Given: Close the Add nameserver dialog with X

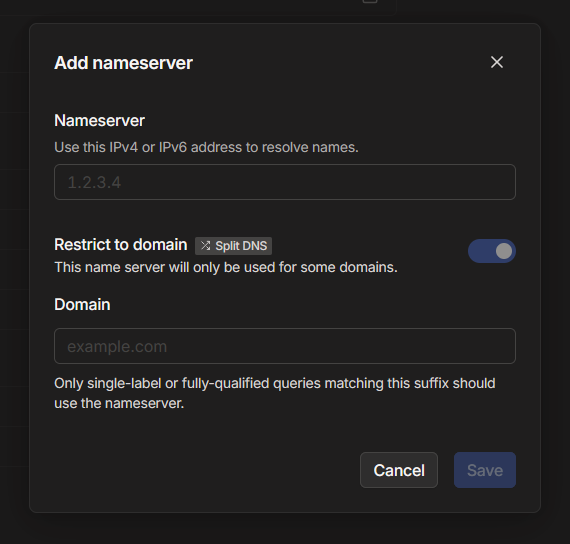Looking at the screenshot, I should pyautogui.click(x=497, y=62).
